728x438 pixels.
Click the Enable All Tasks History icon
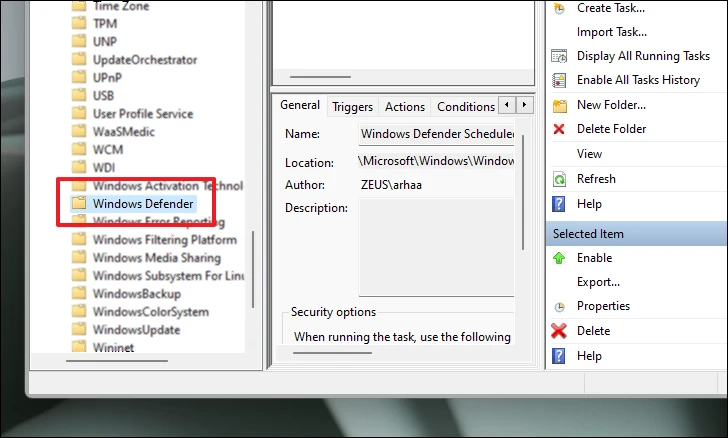559,80
